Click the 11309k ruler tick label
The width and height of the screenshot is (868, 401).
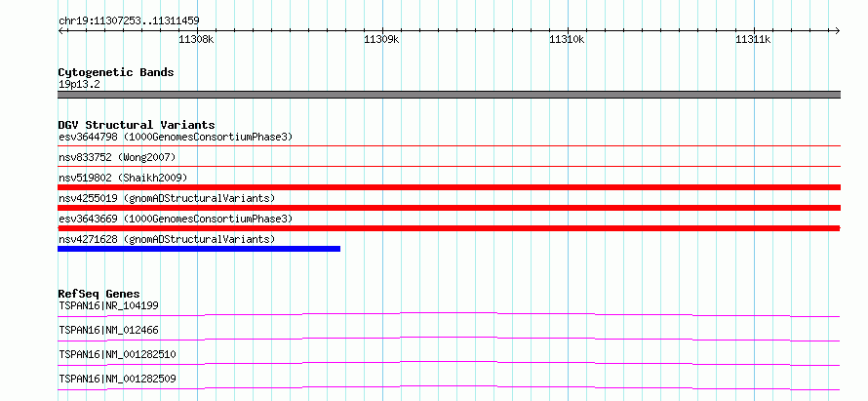381,40
